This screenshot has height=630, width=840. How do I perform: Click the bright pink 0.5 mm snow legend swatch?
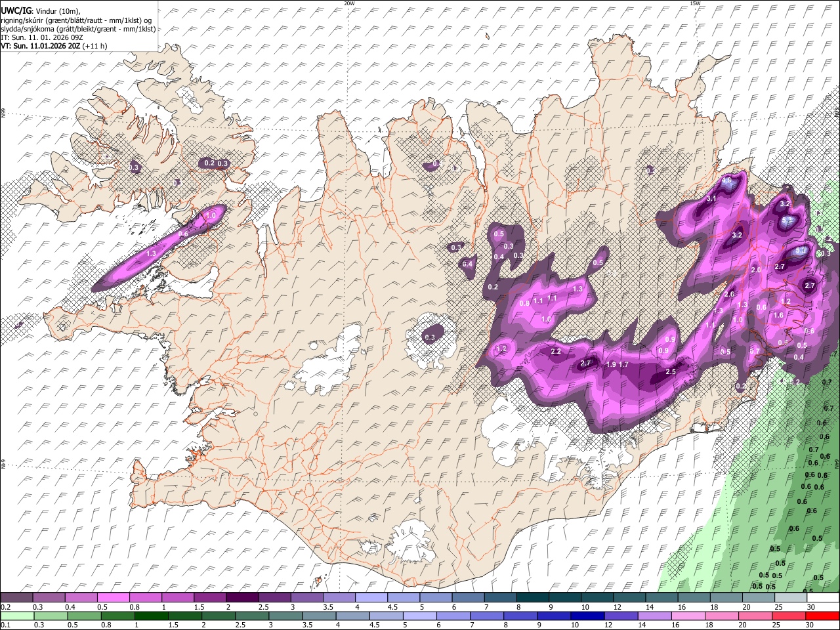(x=113, y=597)
